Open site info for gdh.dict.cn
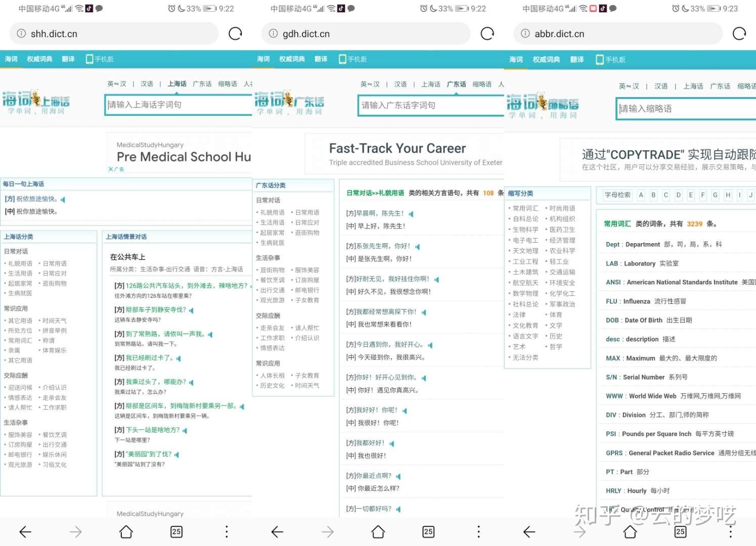The image size is (756, 546). point(273,34)
